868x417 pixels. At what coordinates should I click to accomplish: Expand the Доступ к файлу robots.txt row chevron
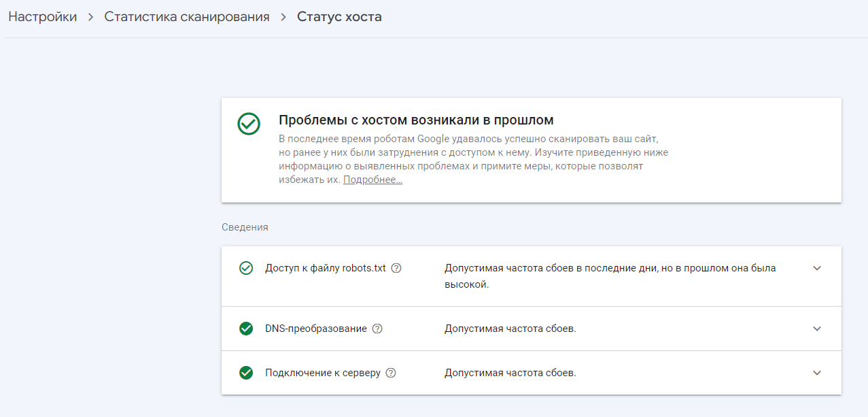click(817, 268)
